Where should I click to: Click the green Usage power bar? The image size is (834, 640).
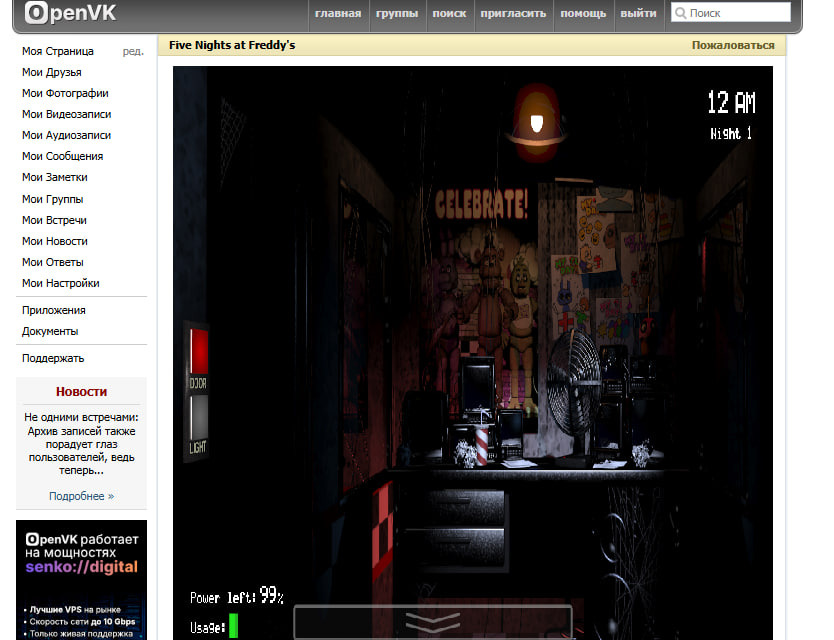[x=233, y=626]
